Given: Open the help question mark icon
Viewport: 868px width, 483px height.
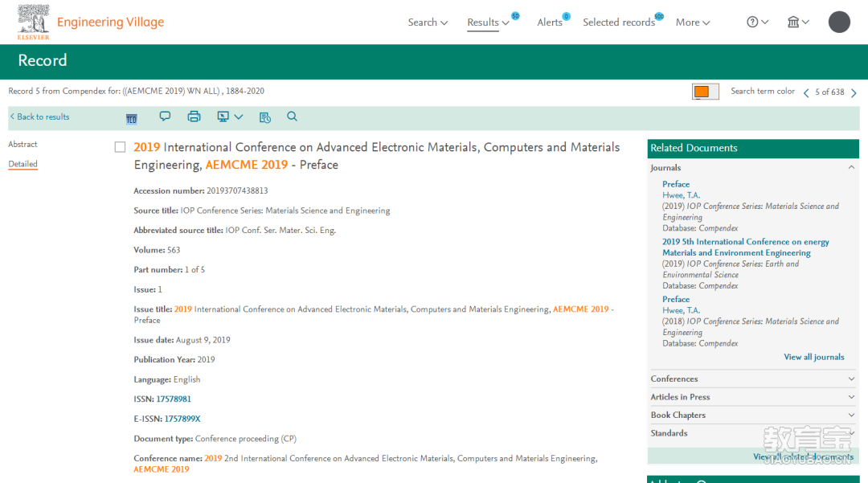Looking at the screenshot, I should pos(752,23).
